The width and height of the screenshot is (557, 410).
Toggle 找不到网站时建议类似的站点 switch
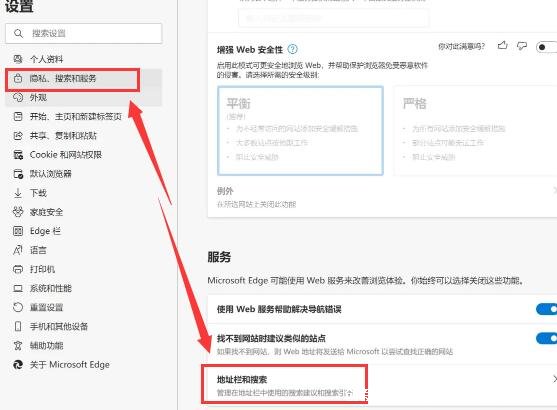pyautogui.click(x=547, y=338)
